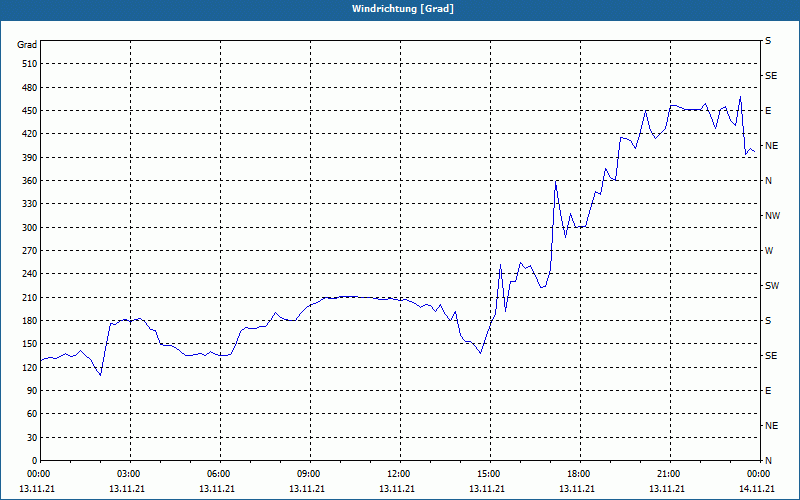
Task: Select the 13.11.21 date below 18:00
Action: (x=577, y=489)
